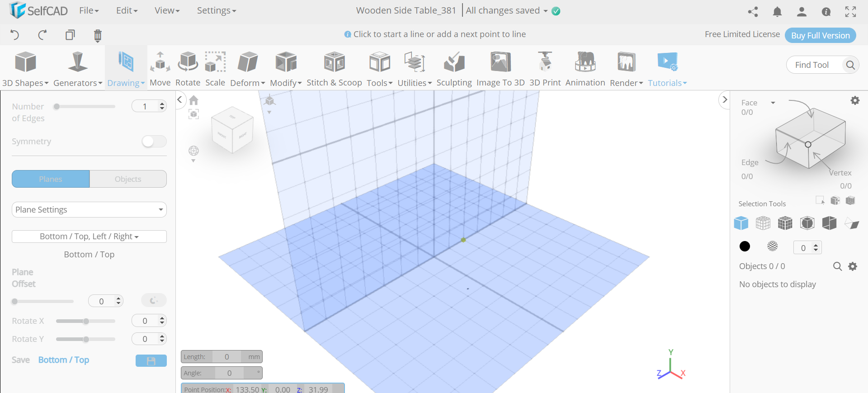868x393 pixels.
Task: Adjust the Number of Edges slider
Action: click(85, 107)
